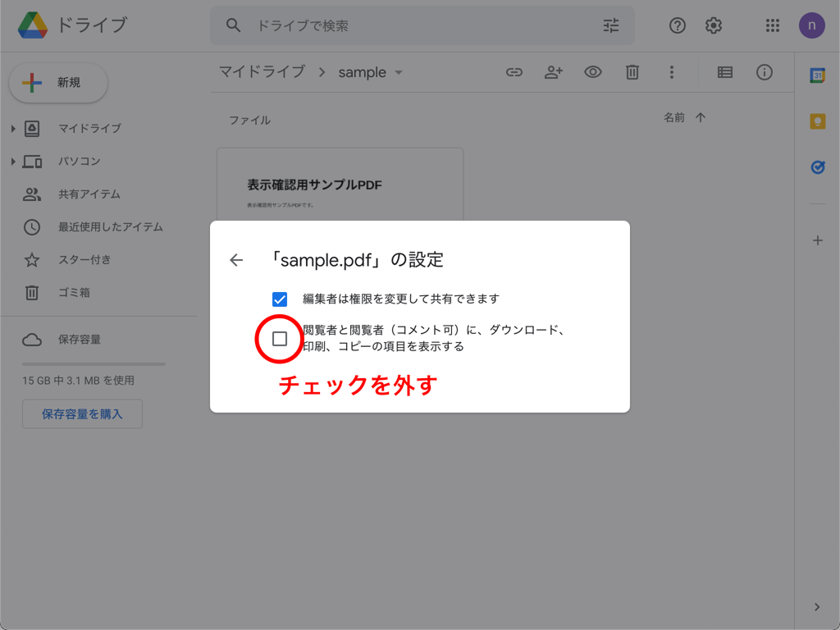Open the three-dot more actions menu

(672, 72)
